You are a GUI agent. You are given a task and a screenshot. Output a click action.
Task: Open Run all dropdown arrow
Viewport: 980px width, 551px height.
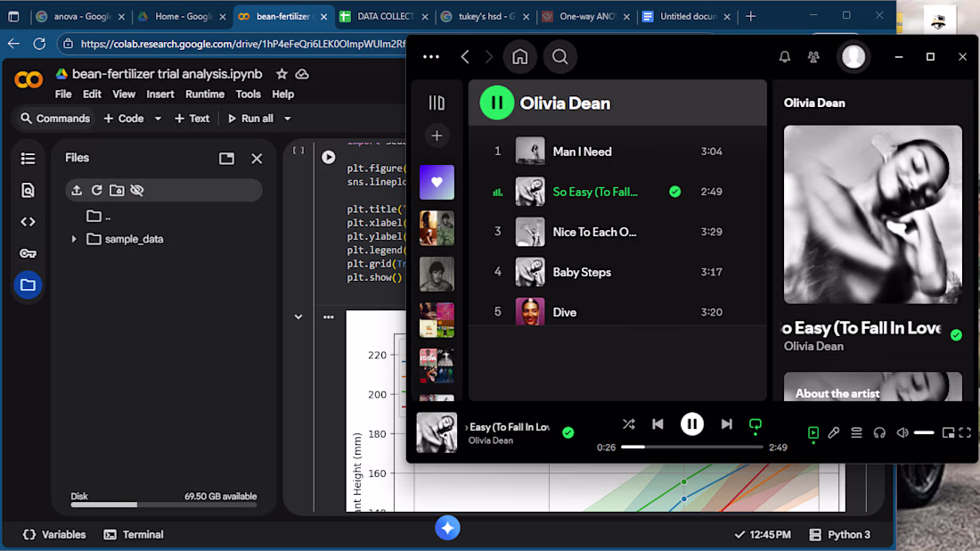tap(287, 119)
